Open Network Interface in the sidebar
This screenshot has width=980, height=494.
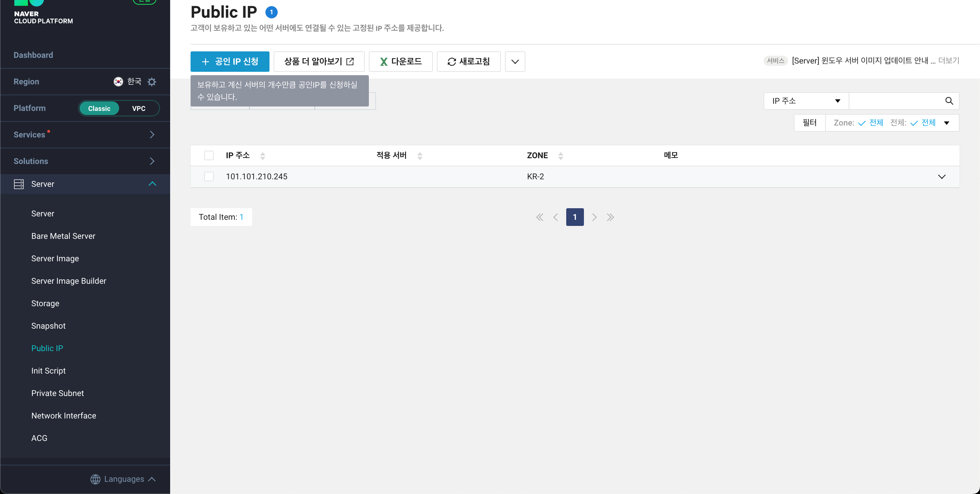(64, 416)
